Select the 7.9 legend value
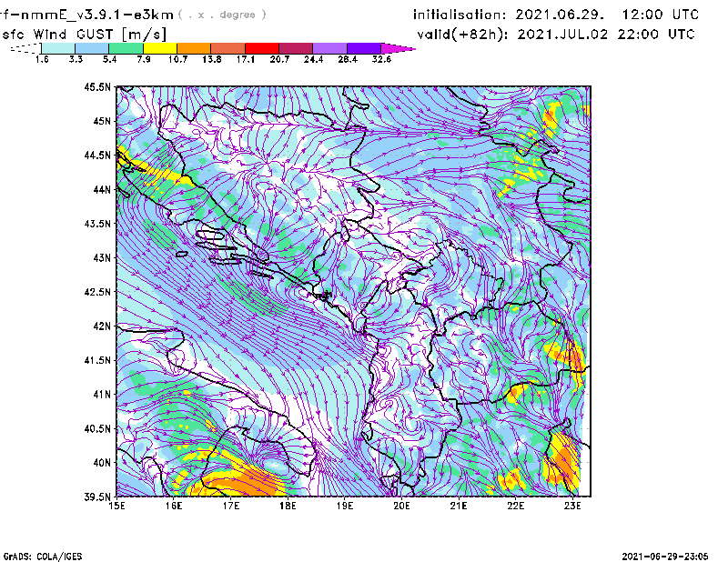The image size is (728, 562). pos(144,59)
